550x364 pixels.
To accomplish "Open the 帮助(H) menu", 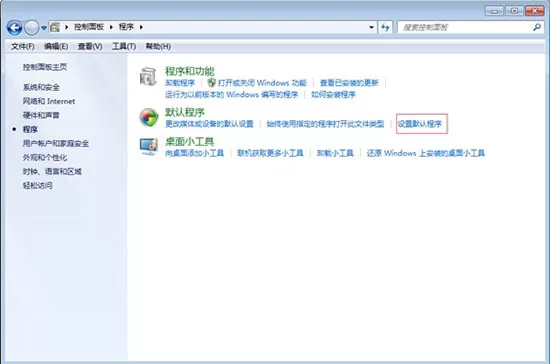I will [158, 46].
